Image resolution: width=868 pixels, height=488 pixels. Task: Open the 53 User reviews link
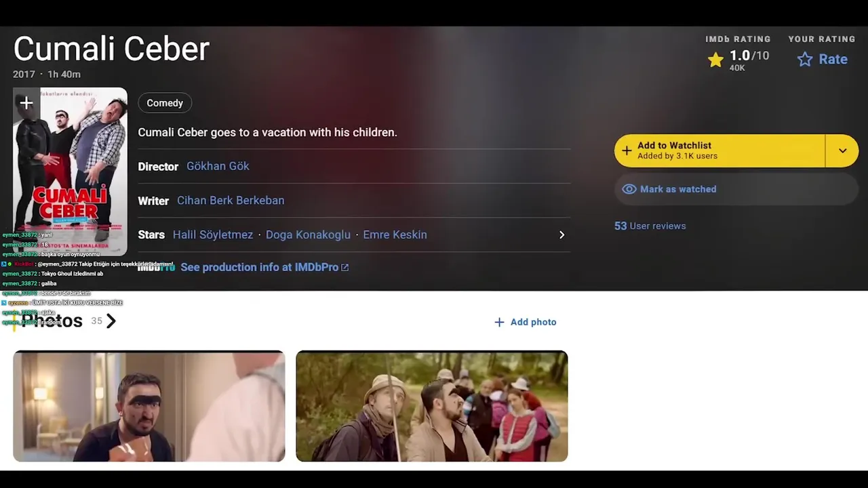[650, 226]
